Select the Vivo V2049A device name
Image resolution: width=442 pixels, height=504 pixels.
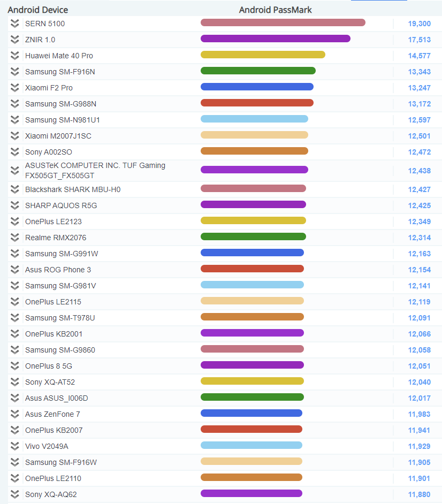tap(47, 447)
